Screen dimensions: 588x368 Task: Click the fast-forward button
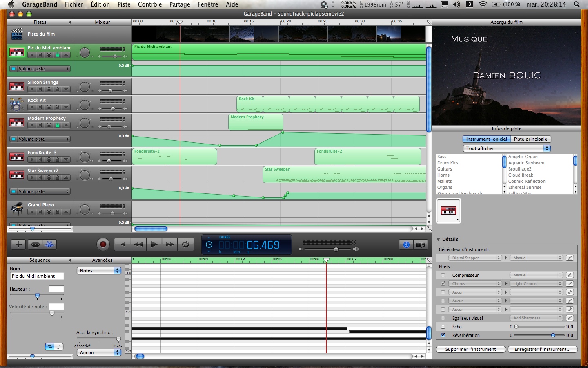(169, 245)
